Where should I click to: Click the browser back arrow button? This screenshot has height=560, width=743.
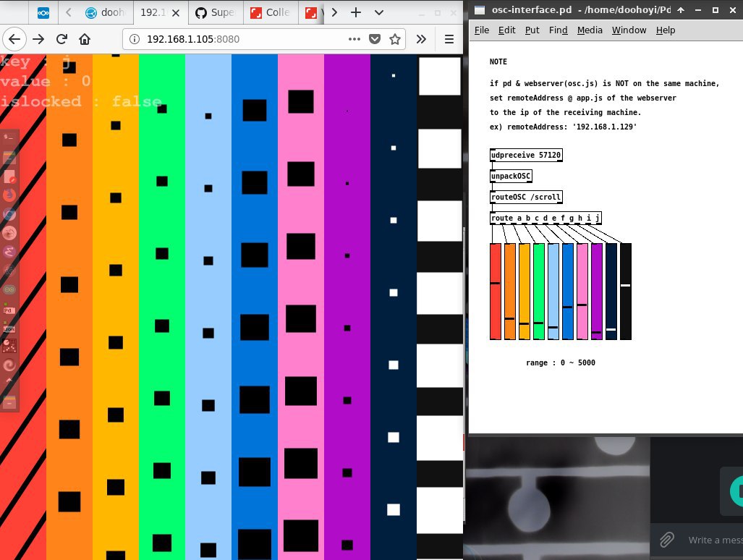[15, 39]
